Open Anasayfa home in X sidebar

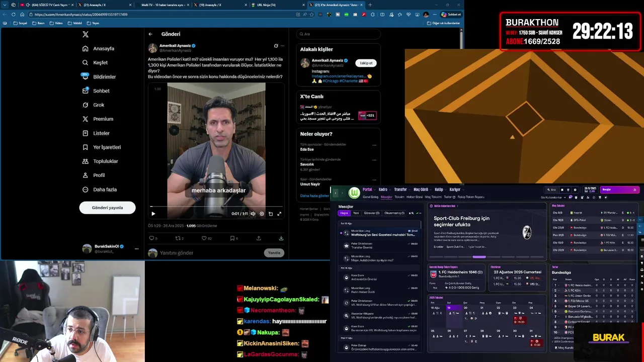99,49
